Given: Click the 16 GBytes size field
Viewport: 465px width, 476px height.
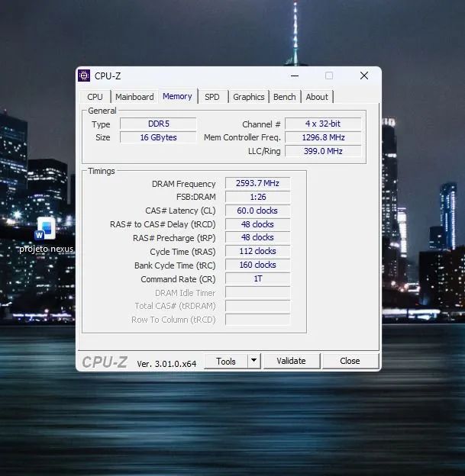Looking at the screenshot, I should tap(158, 137).
